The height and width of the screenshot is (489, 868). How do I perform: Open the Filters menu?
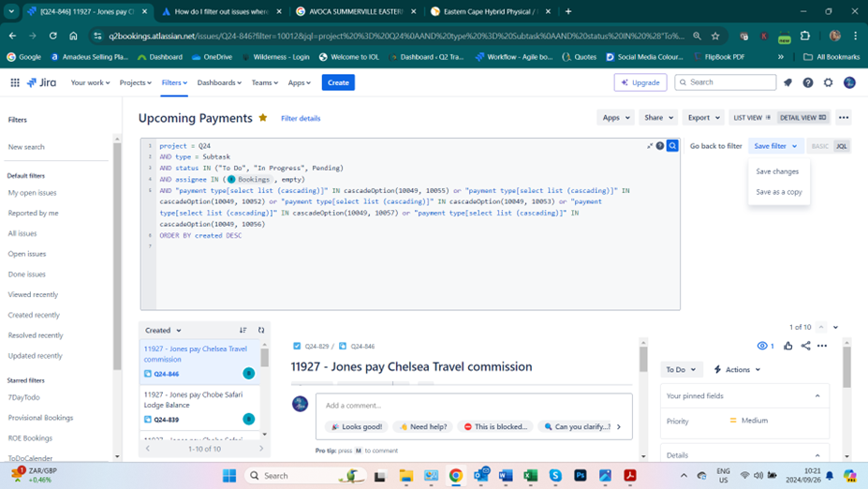click(174, 82)
